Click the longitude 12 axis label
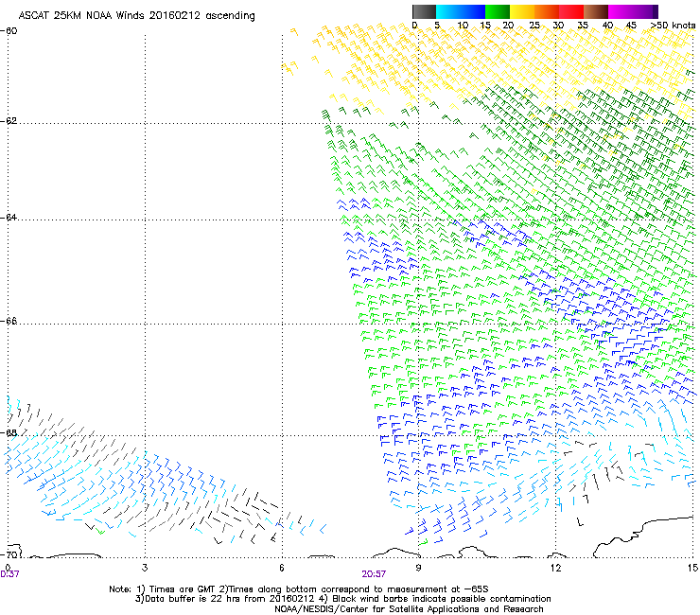This screenshot has width=700, height=615. (555, 568)
